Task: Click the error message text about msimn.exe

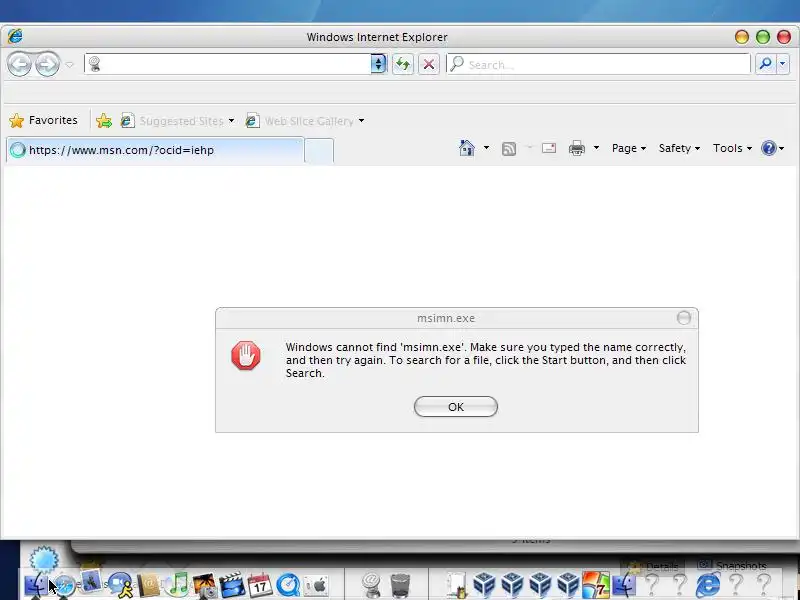Action: (x=486, y=360)
